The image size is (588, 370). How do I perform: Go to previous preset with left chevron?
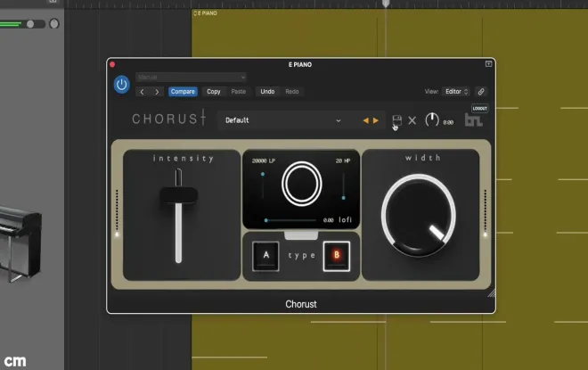(143, 92)
